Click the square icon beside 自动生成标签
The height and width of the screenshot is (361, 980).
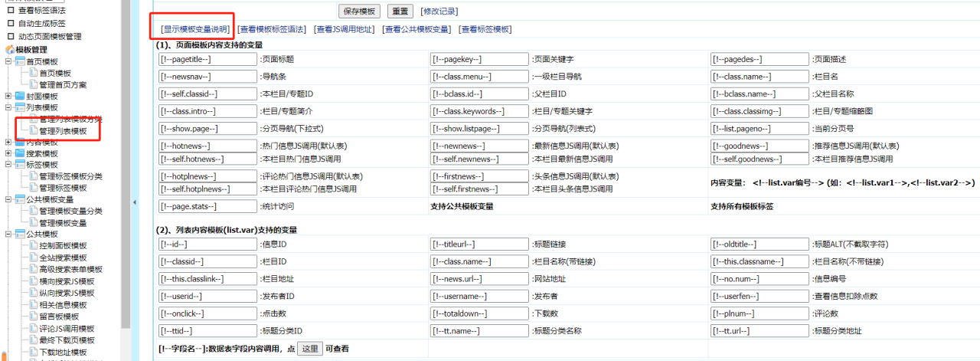coord(10,23)
